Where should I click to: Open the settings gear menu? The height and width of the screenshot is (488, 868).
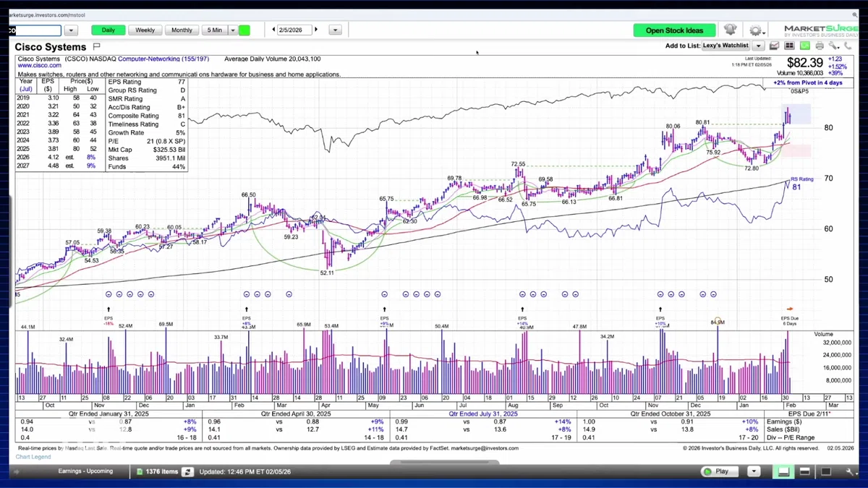tap(756, 30)
